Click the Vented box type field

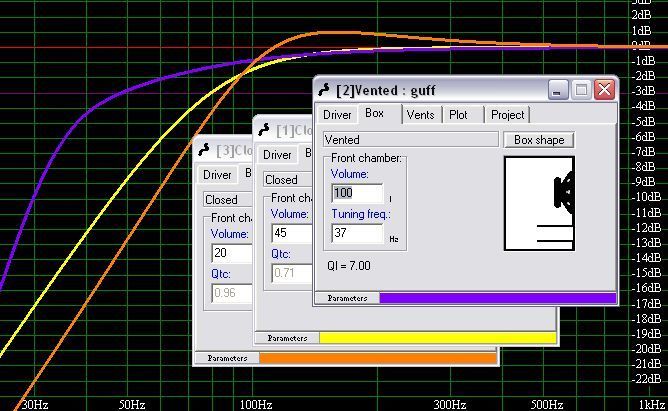point(411,140)
